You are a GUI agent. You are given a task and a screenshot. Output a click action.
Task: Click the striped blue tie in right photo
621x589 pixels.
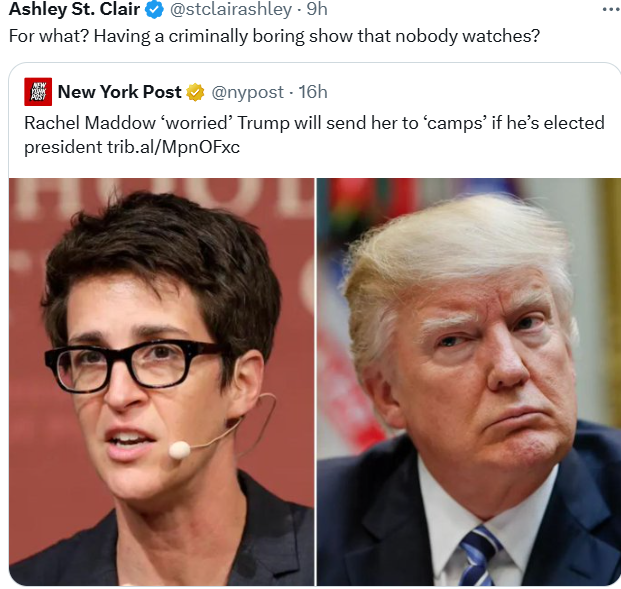pyautogui.click(x=480, y=557)
